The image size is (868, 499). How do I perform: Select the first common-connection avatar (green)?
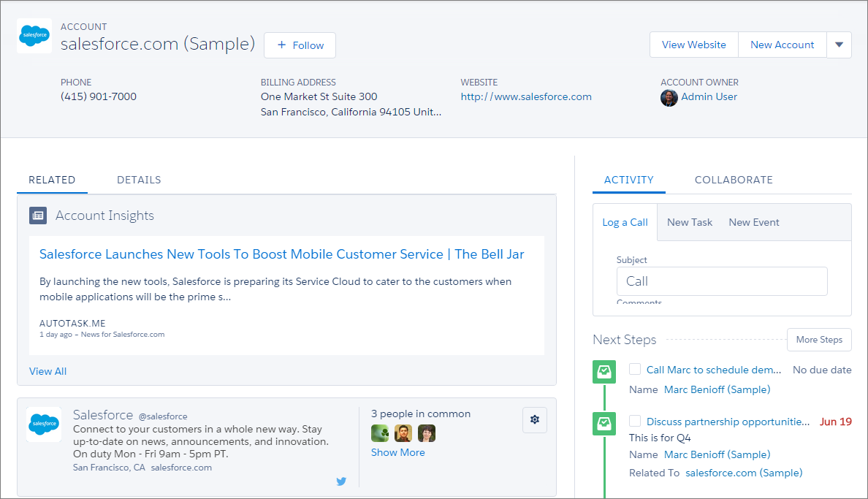(x=380, y=433)
